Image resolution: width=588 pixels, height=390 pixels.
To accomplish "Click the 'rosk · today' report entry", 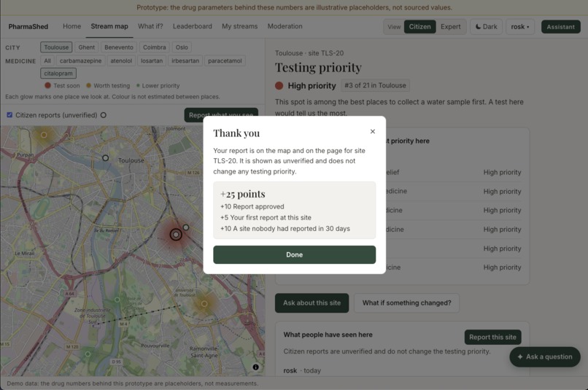I will (x=302, y=370).
